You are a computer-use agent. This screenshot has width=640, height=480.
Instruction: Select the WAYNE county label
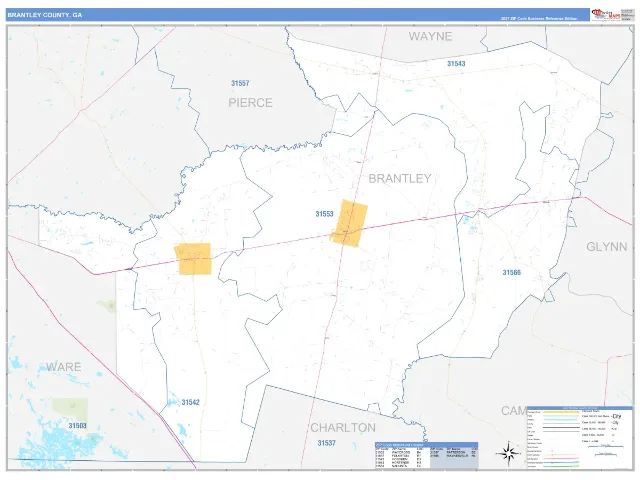click(430, 36)
